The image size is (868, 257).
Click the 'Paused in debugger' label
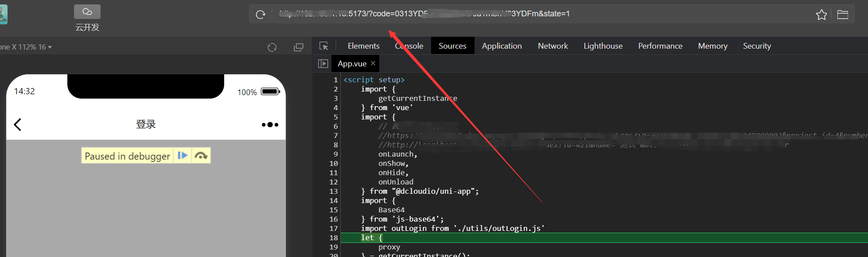click(127, 156)
